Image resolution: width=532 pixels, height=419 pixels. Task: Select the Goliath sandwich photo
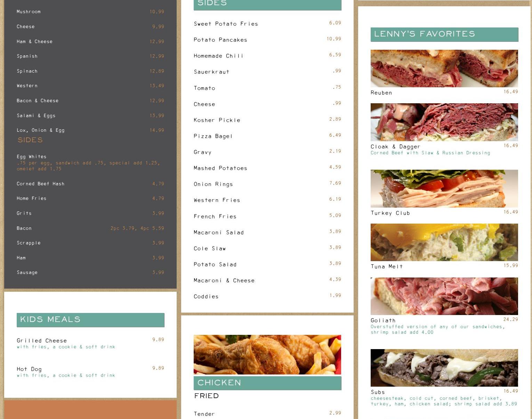[x=444, y=296]
